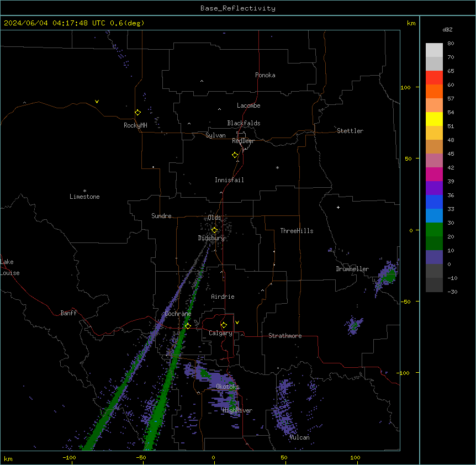The image size is (476, 465).
Task: Click the white plus marker north of Drumheller
Action: pos(338,207)
